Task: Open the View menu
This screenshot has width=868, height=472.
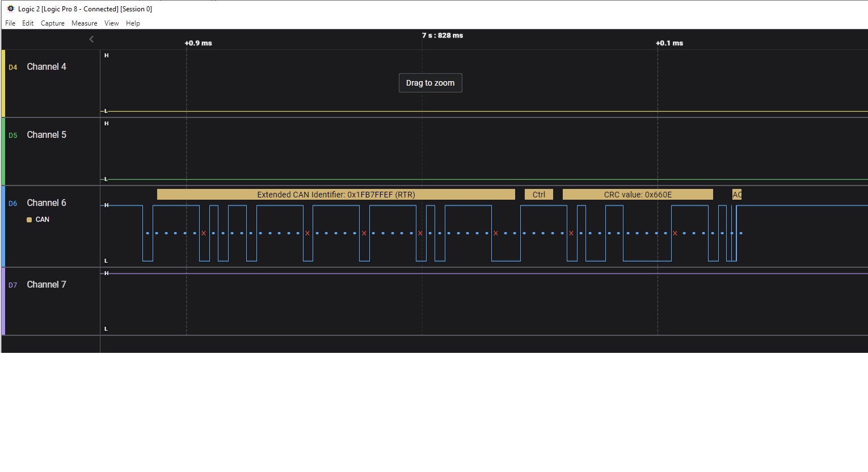Action: [x=111, y=23]
